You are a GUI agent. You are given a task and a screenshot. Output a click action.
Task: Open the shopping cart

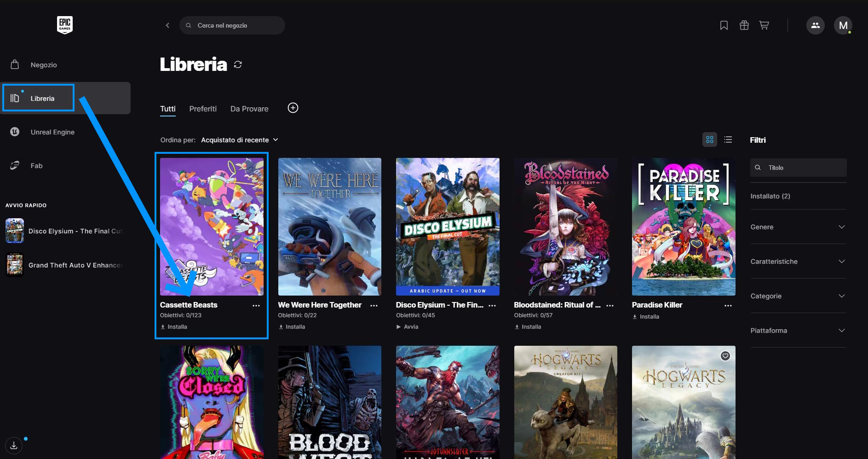[x=764, y=25]
